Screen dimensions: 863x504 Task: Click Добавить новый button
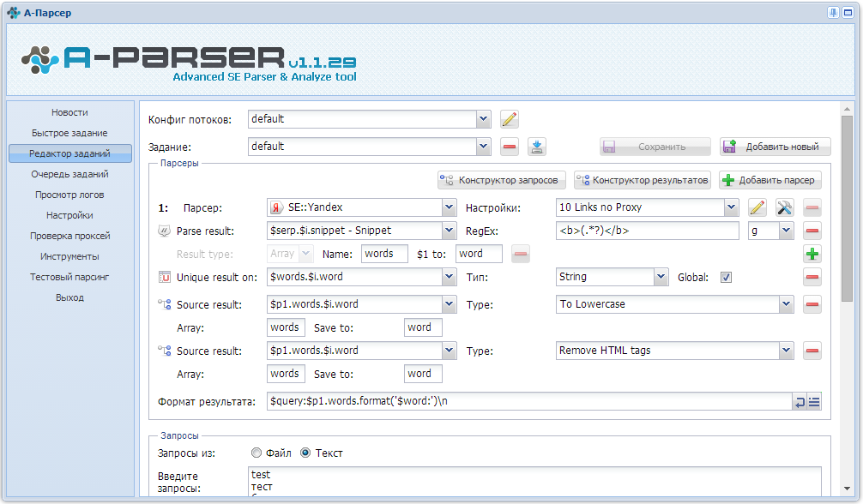click(x=775, y=147)
